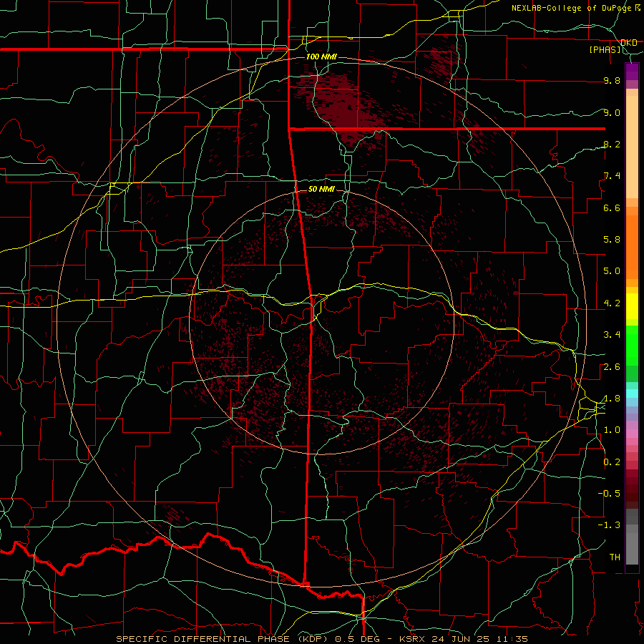The height and width of the screenshot is (644, 644).
Task: Pick the orange segment of the color bar
Action: [632, 246]
